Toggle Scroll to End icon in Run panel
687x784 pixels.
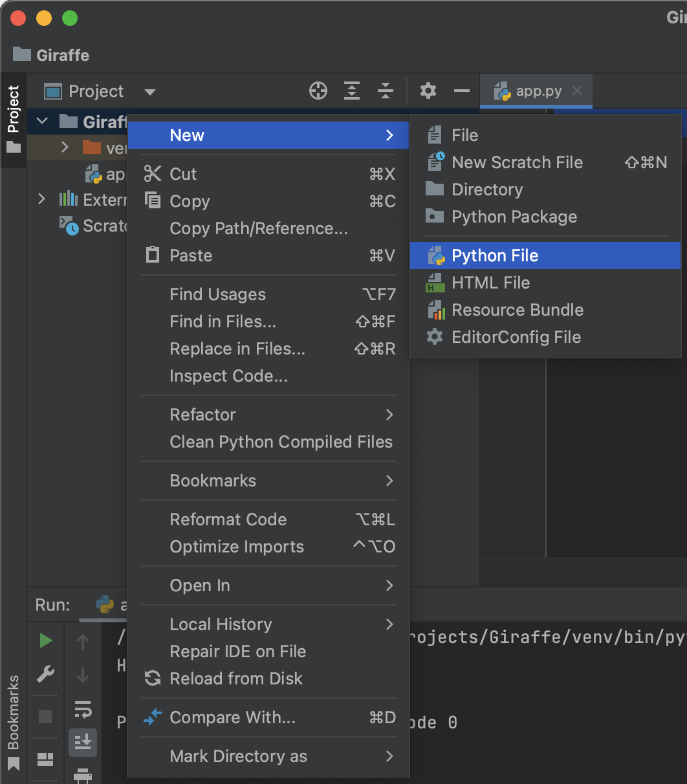[83, 743]
